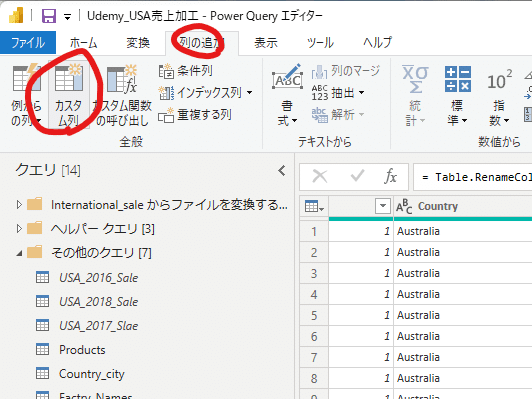Click the fx formula icon
Image resolution: width=532 pixels, height=399 pixels.
click(391, 176)
